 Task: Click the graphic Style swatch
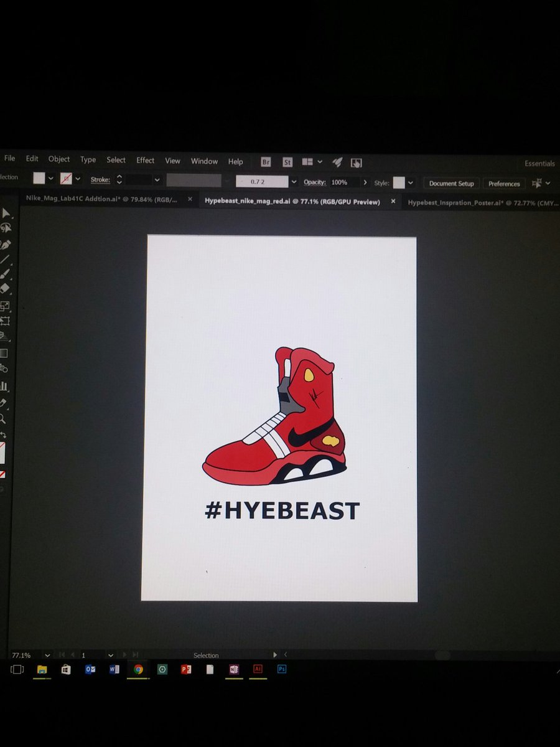(x=399, y=183)
